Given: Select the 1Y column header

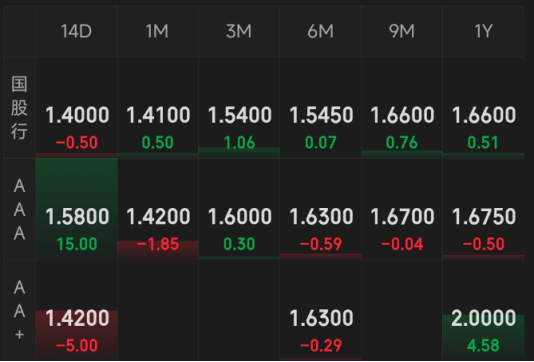Looking at the screenshot, I should click(483, 31).
